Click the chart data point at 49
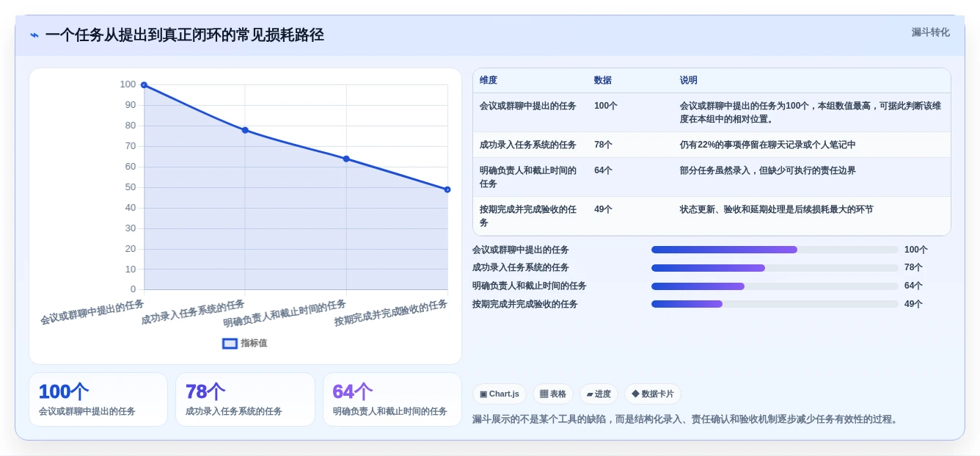 [x=447, y=189]
